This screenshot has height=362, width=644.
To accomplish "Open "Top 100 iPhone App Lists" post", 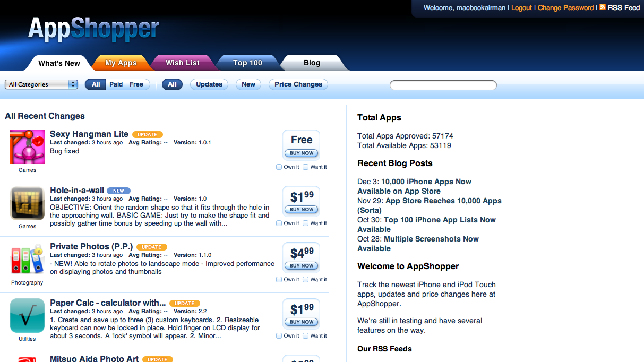I will coord(426,225).
